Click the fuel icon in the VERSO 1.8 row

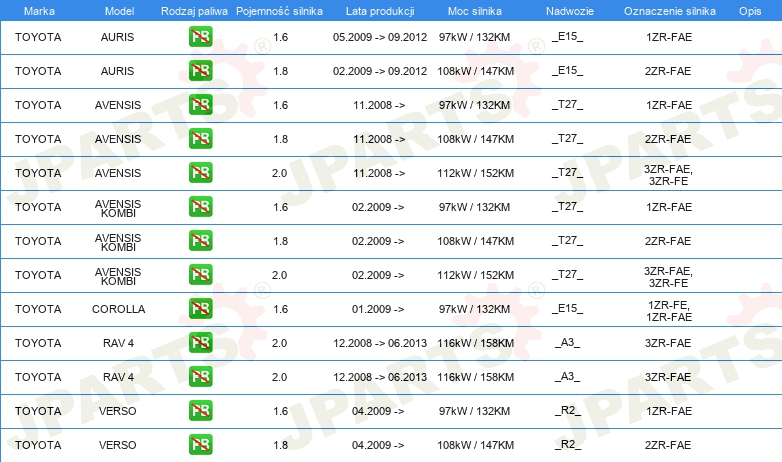tap(200, 445)
